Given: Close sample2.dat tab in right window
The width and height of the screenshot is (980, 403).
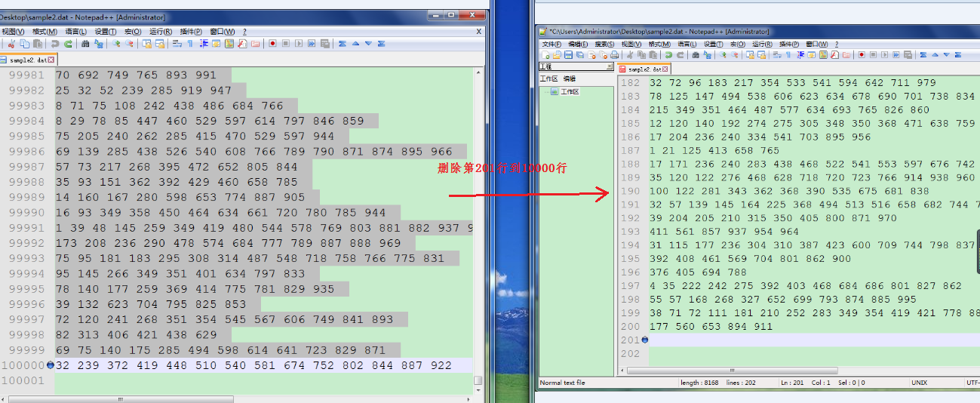Looking at the screenshot, I should [665, 69].
